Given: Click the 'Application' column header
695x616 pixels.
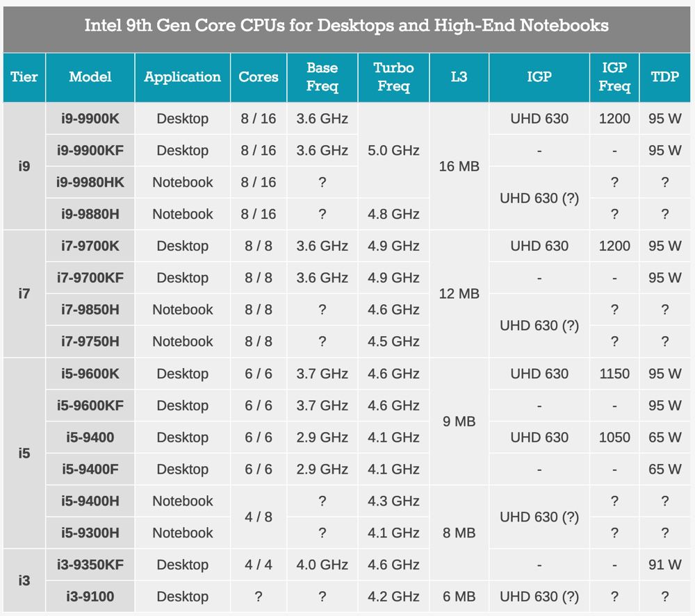Looking at the screenshot, I should [x=183, y=77].
